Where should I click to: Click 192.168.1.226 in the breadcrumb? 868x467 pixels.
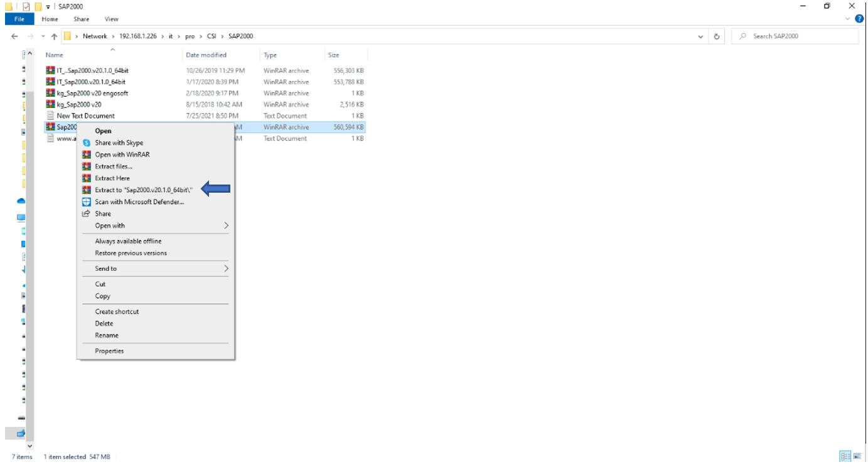pyautogui.click(x=138, y=36)
